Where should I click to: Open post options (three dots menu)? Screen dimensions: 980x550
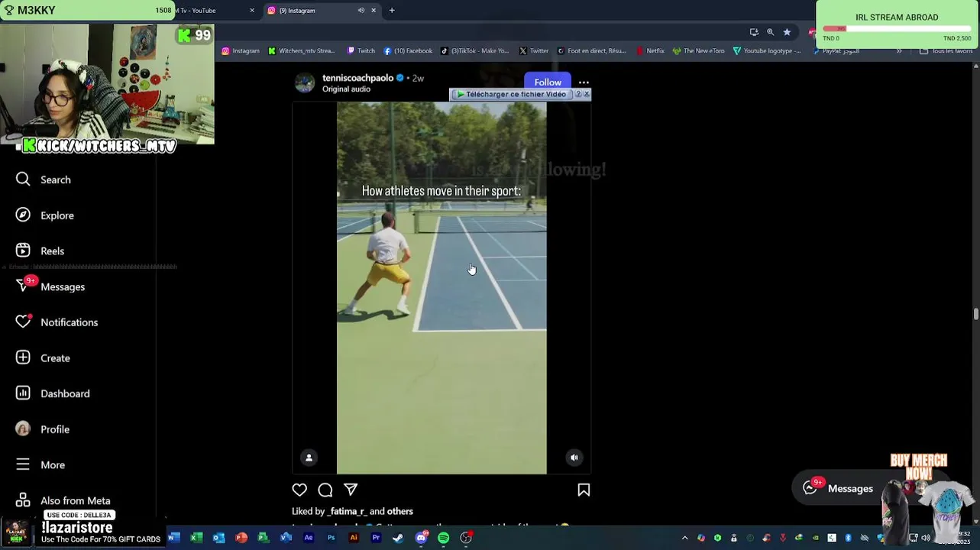point(584,82)
